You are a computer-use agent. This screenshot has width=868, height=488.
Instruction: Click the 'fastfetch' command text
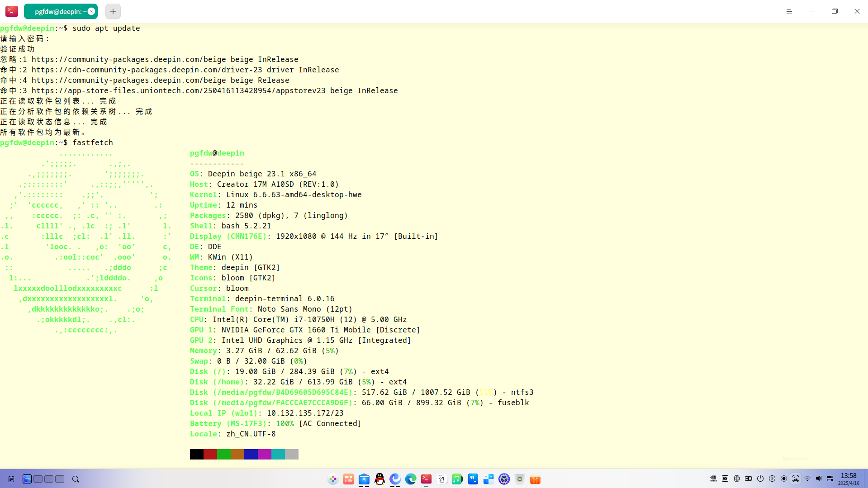click(93, 142)
